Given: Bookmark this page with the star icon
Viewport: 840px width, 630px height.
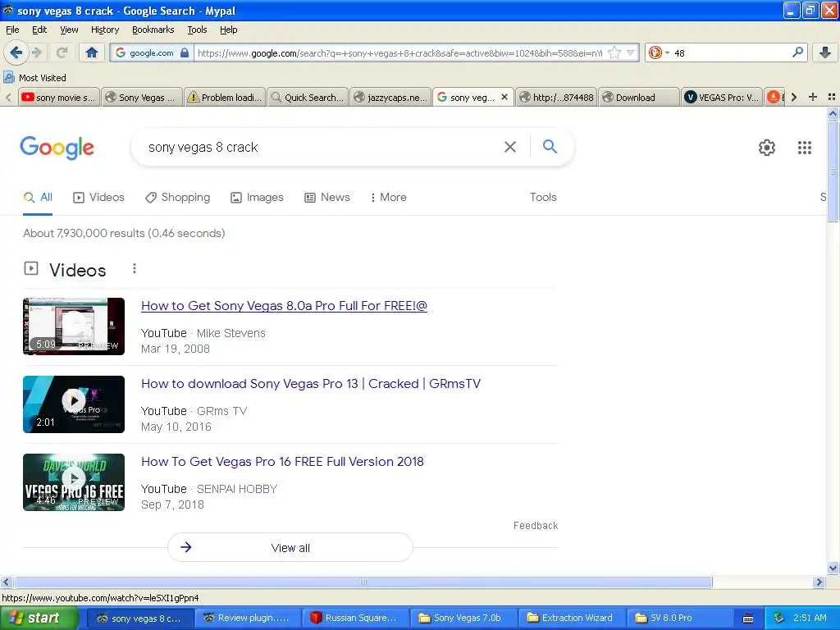Looking at the screenshot, I should pyautogui.click(x=614, y=52).
